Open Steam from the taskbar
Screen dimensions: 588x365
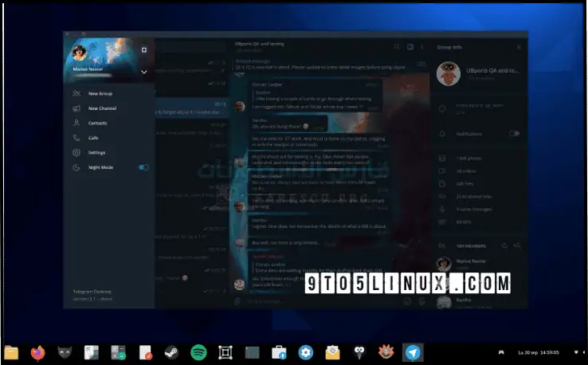pyautogui.click(x=171, y=351)
